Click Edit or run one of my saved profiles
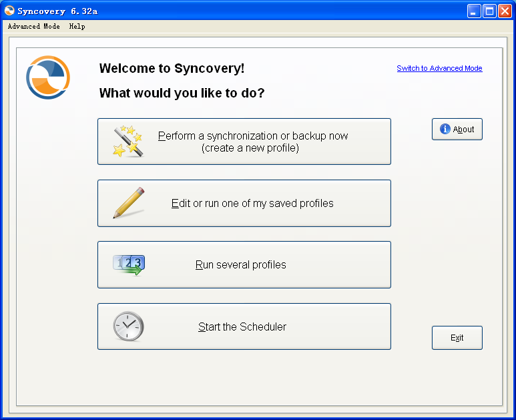 tap(244, 203)
